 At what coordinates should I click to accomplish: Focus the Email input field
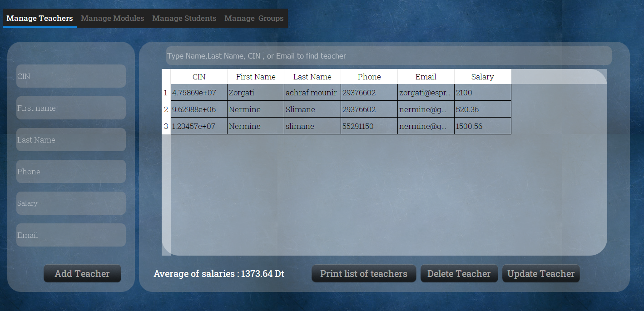click(x=71, y=235)
